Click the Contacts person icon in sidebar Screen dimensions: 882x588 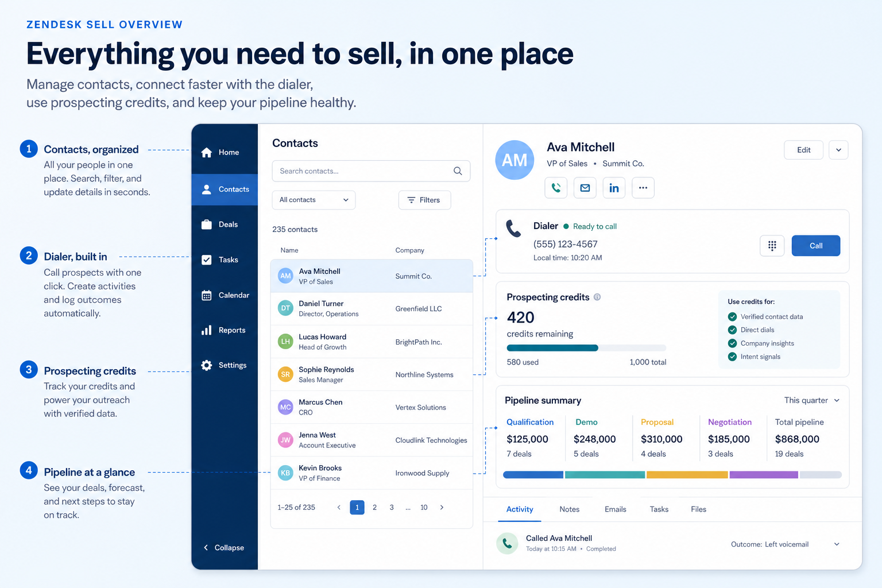pyautogui.click(x=207, y=189)
